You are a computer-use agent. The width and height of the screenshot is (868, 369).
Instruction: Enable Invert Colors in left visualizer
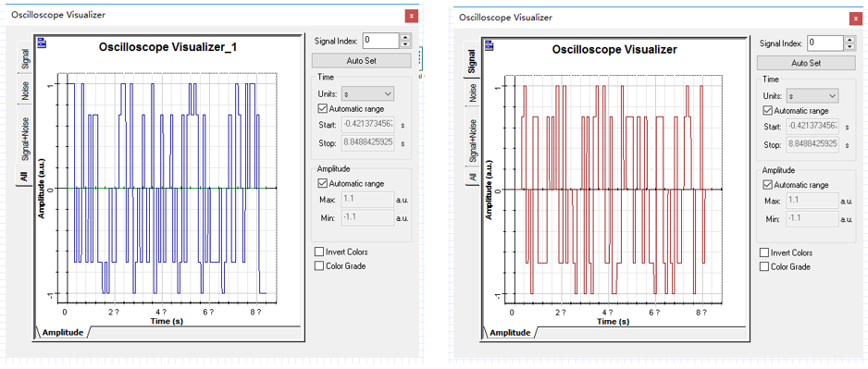pos(319,252)
